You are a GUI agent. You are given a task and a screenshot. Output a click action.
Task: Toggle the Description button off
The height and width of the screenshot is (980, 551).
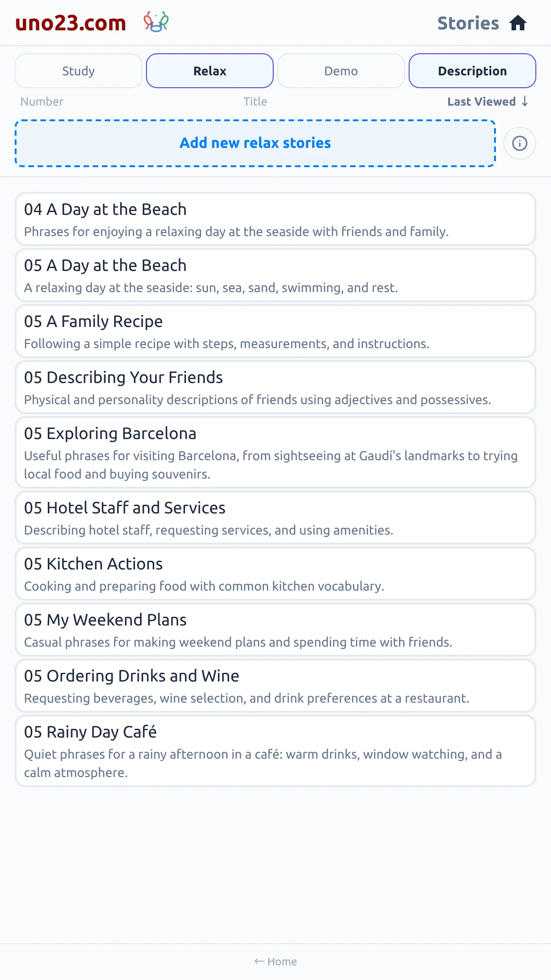tap(472, 71)
